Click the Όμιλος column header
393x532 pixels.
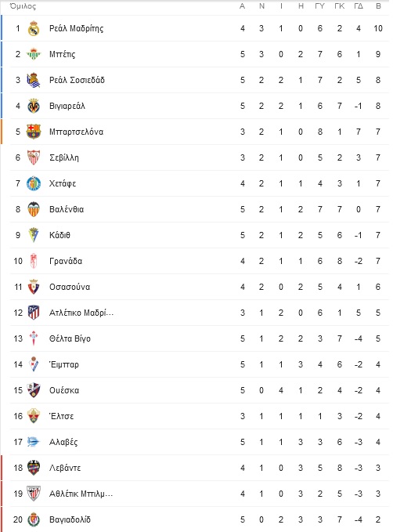(23, 6)
